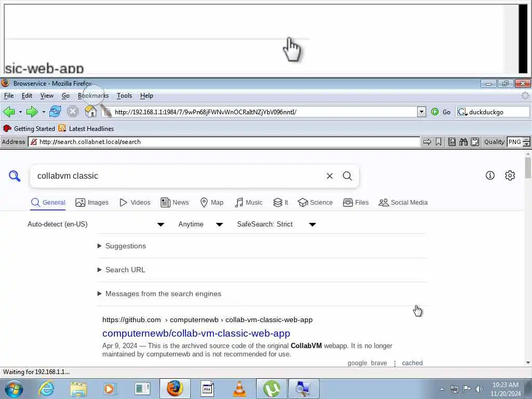The image size is (532, 399).
Task: Switch to the Videos tab
Action: (x=135, y=203)
